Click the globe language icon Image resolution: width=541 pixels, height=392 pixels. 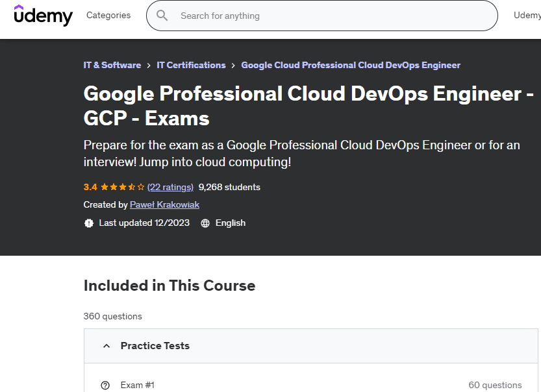[205, 223]
